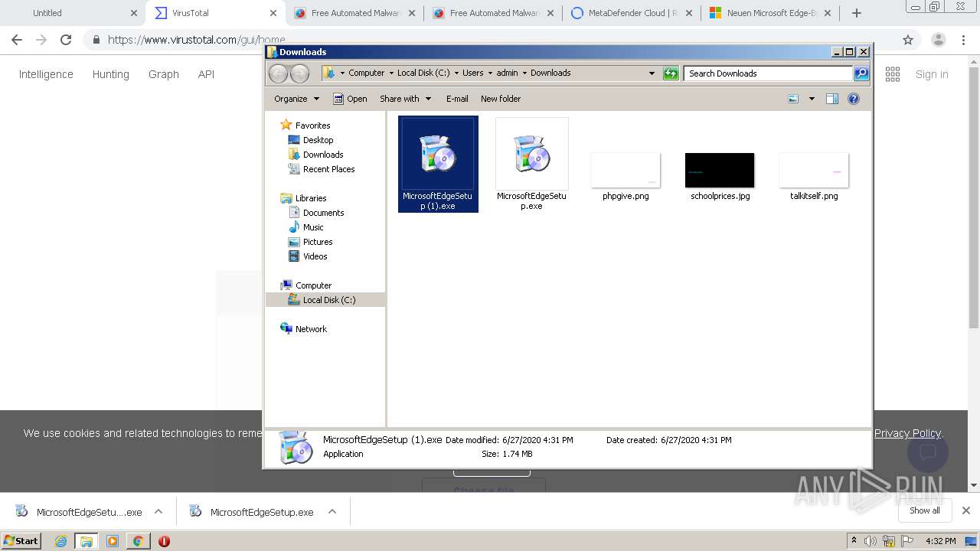The image size is (980, 551).
Task: Click the Explorer Help question mark icon
Action: click(x=854, y=99)
